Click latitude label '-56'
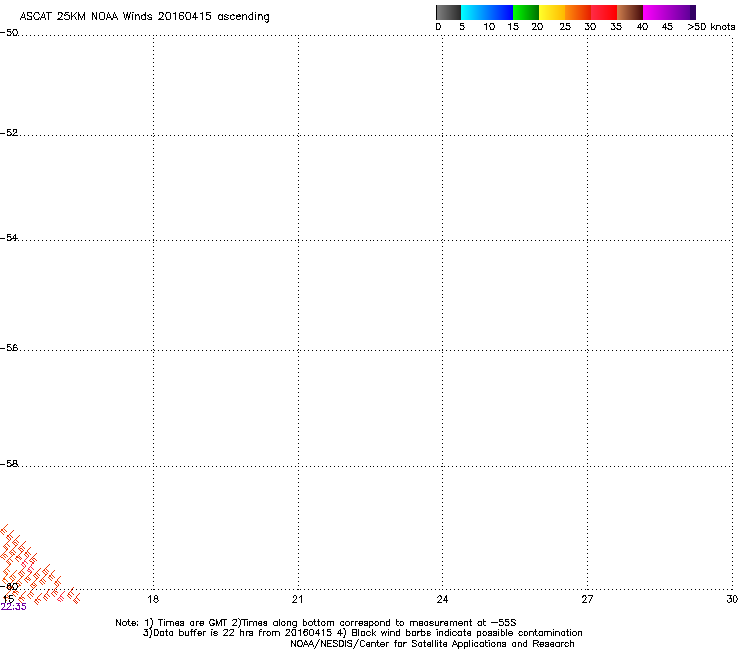The image size is (740, 650). pyautogui.click(x=9, y=348)
